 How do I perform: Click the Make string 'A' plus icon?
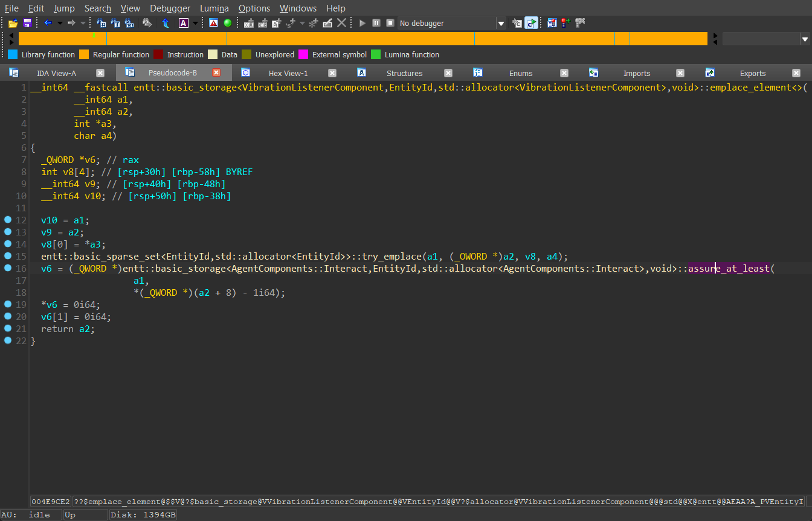point(277,23)
